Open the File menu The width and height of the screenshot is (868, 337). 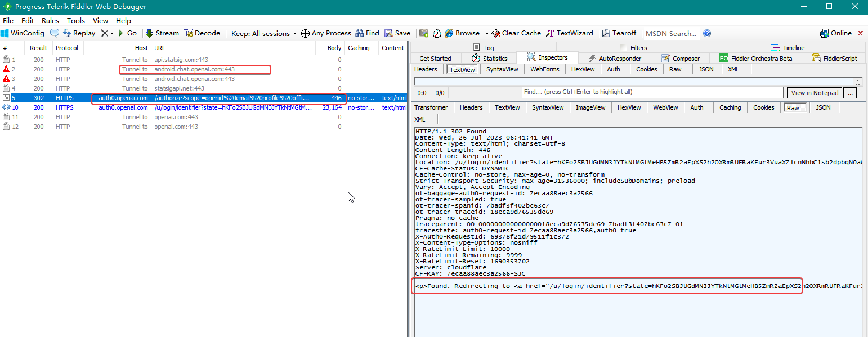click(x=8, y=21)
